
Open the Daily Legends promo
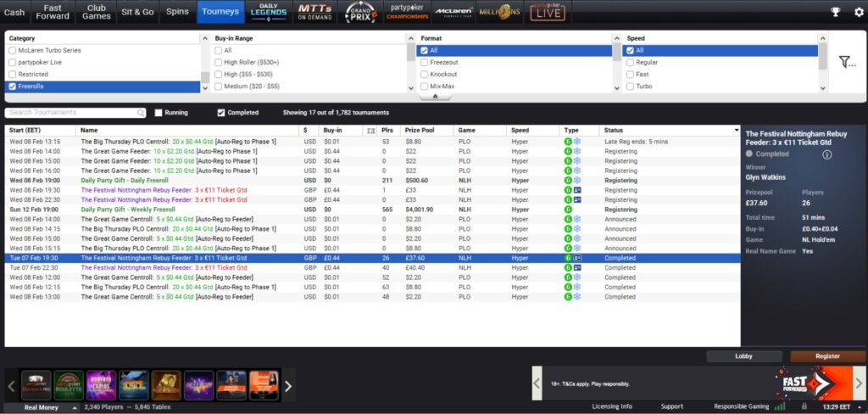point(269,12)
